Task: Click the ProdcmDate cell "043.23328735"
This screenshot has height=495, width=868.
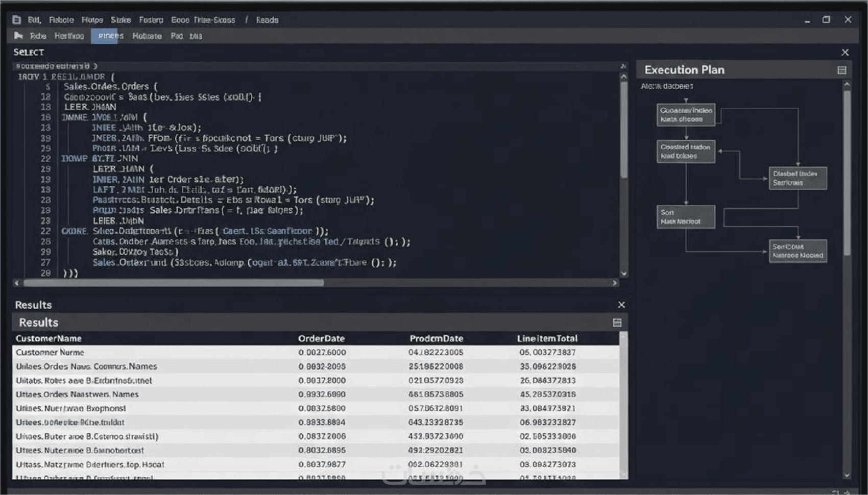Action: pos(436,422)
